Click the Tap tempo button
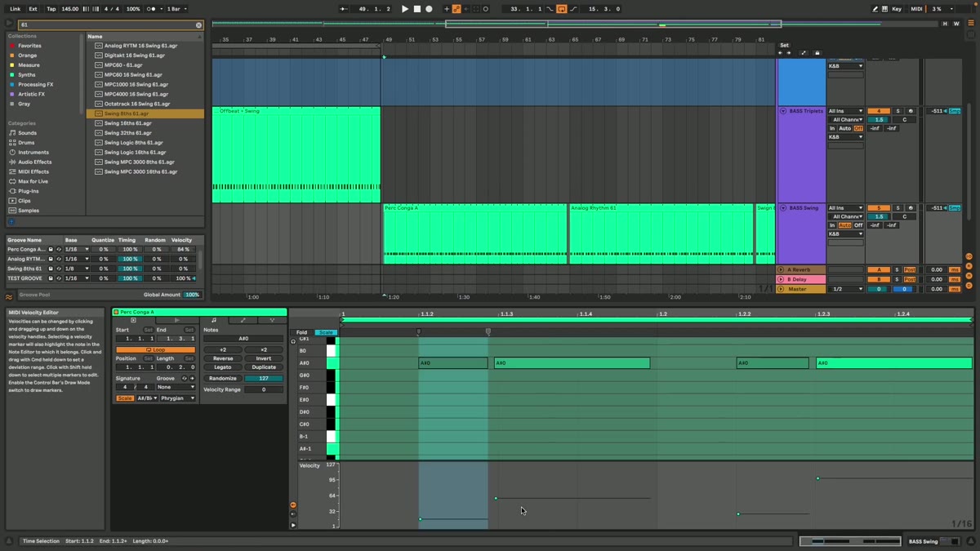This screenshot has height=551, width=980. point(51,9)
